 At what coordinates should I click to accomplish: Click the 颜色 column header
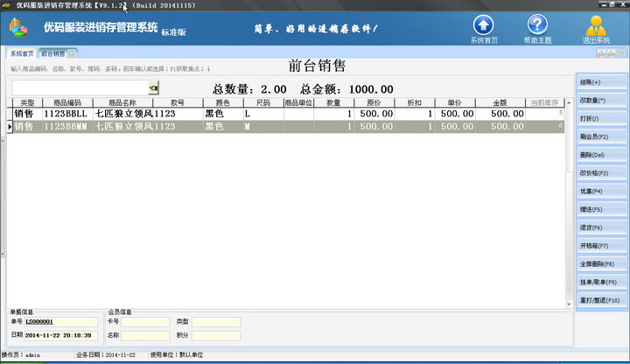pos(223,103)
